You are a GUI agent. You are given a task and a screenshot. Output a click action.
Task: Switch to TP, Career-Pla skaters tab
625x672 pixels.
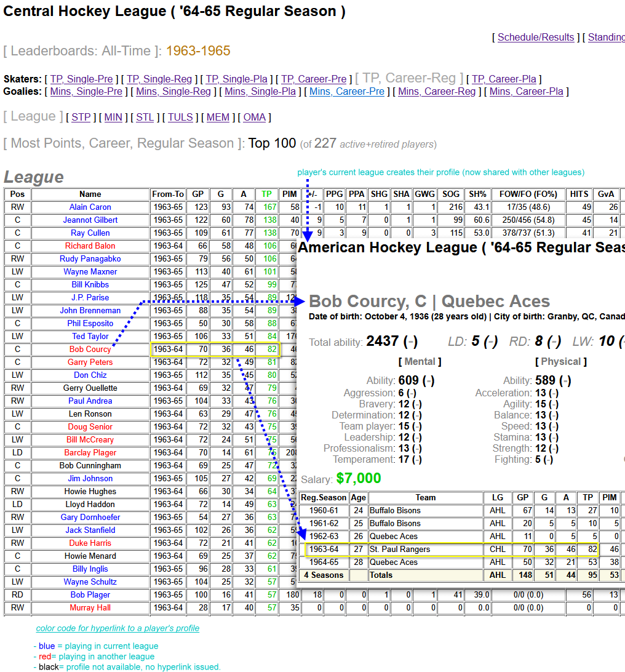pos(504,79)
